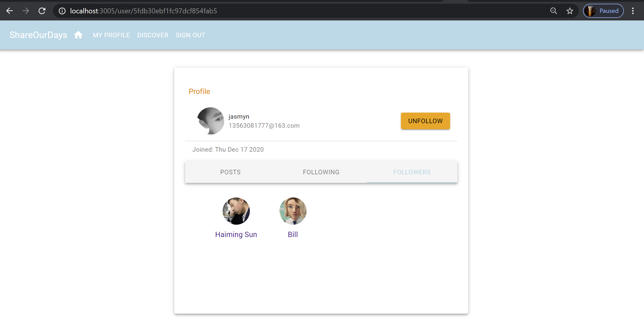Click the zoom magnifier icon

pos(553,11)
